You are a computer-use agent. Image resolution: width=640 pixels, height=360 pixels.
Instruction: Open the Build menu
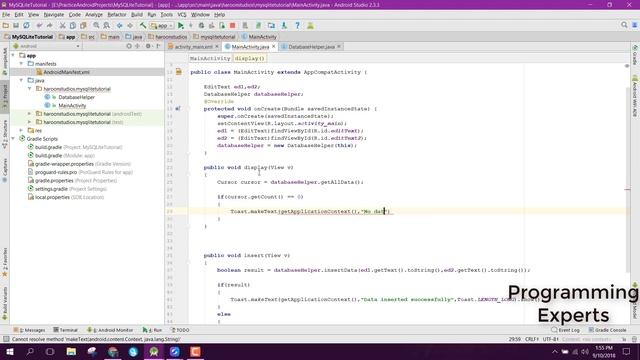tap(137, 15)
